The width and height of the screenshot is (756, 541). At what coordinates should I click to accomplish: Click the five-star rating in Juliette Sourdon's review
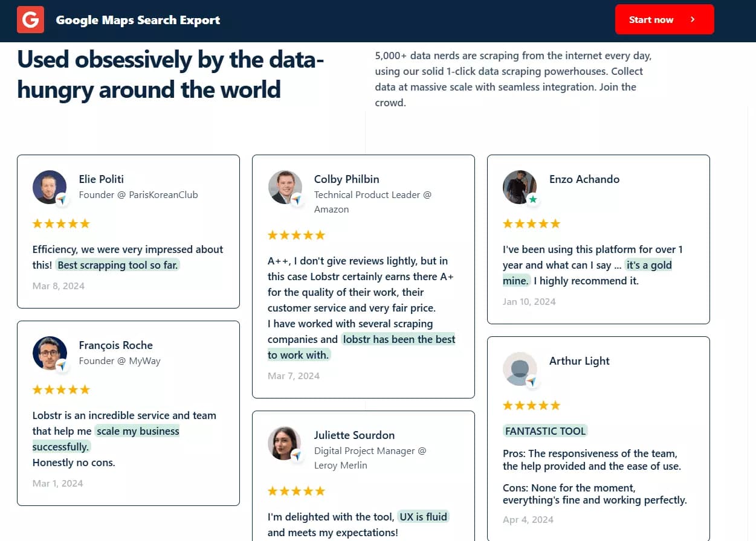tap(296, 491)
